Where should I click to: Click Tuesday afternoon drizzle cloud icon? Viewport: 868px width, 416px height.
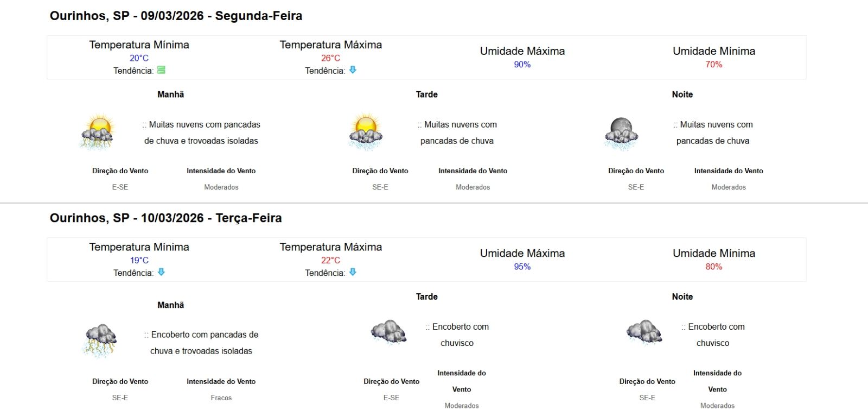click(388, 332)
